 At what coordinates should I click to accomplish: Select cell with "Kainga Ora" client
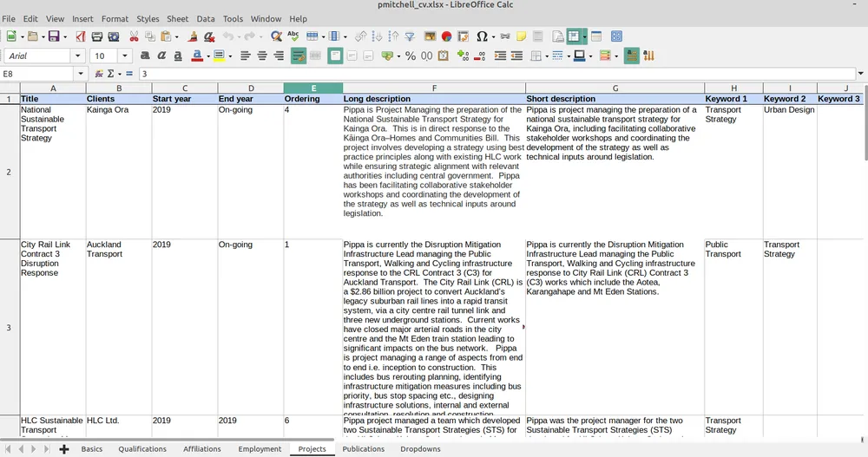118,172
